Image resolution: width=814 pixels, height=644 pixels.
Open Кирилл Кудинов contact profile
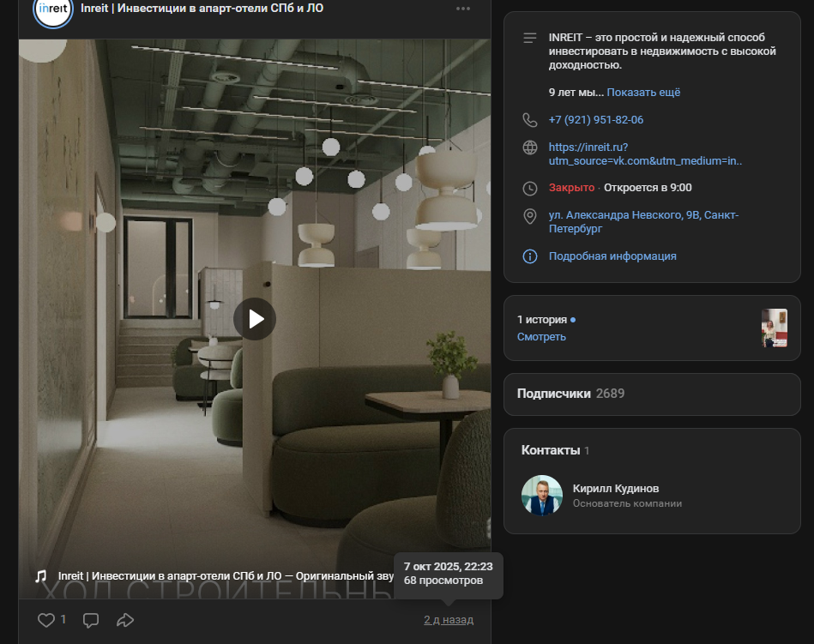(x=615, y=489)
